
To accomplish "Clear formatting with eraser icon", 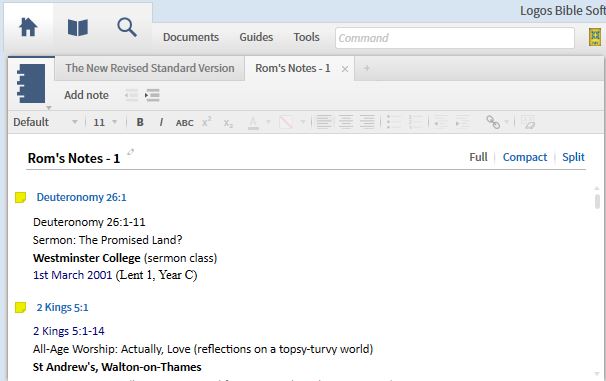I will (528, 122).
